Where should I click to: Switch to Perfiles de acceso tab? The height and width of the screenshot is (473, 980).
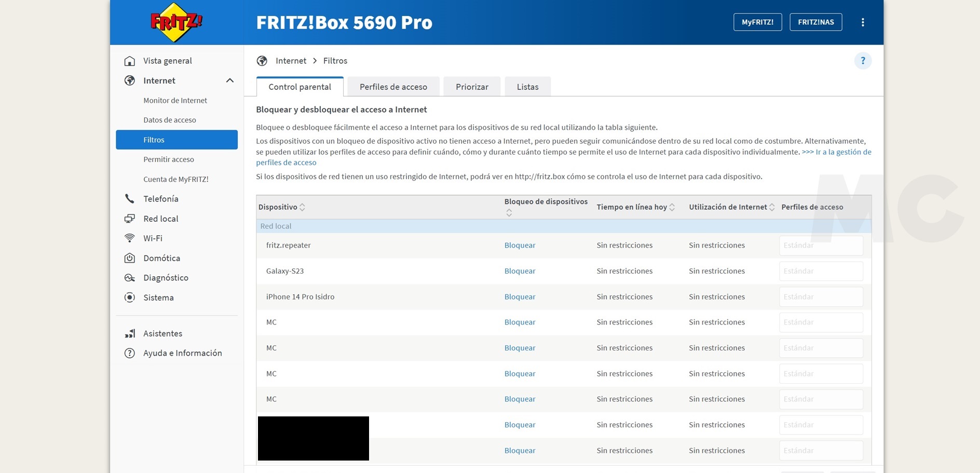[393, 87]
